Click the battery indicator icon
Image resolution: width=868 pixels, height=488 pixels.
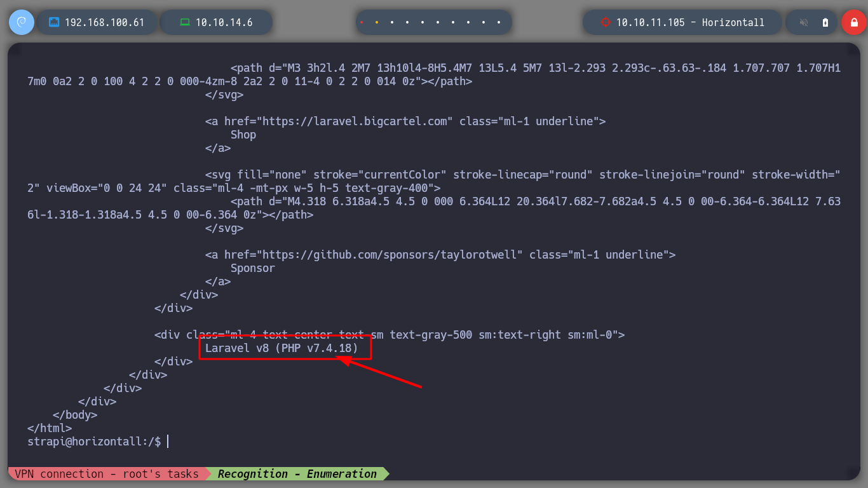(825, 22)
